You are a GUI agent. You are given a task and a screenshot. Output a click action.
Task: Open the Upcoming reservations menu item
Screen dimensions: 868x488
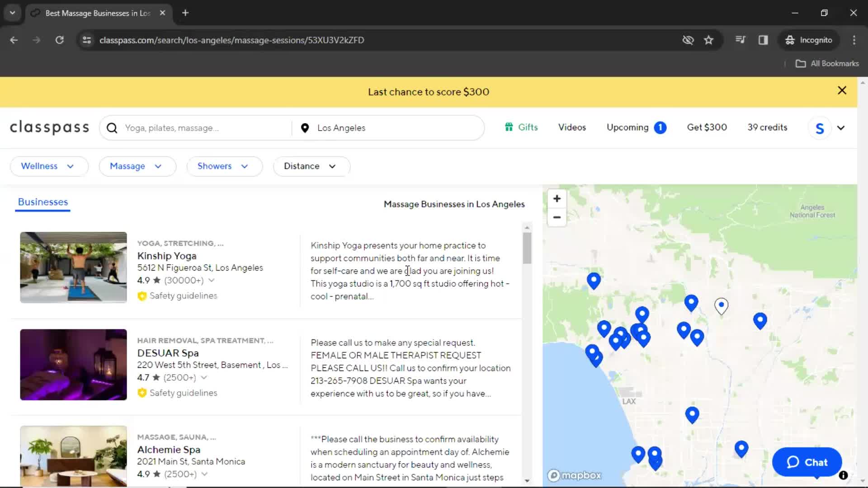pyautogui.click(x=637, y=127)
